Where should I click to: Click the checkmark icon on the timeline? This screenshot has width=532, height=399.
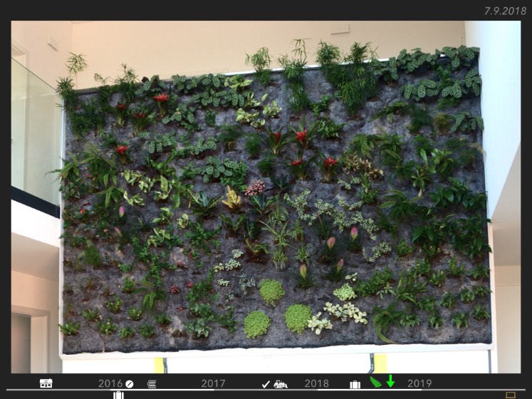266,384
